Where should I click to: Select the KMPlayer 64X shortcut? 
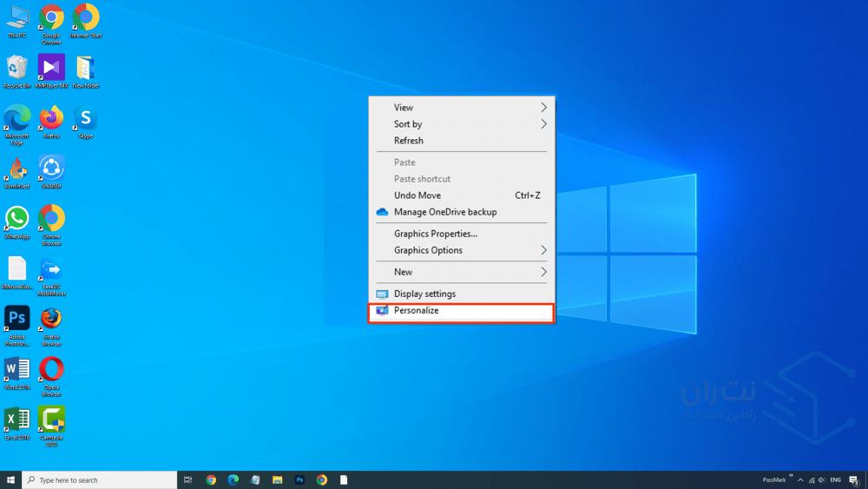(x=51, y=71)
